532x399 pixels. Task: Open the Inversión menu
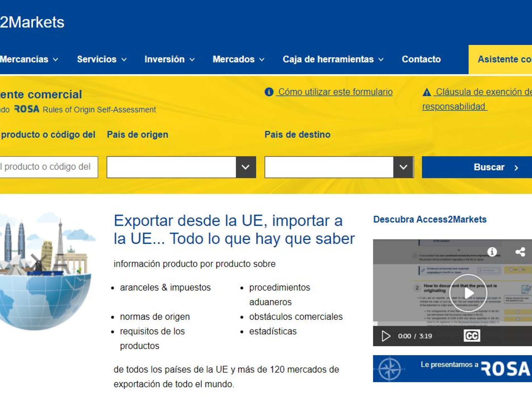click(x=169, y=59)
